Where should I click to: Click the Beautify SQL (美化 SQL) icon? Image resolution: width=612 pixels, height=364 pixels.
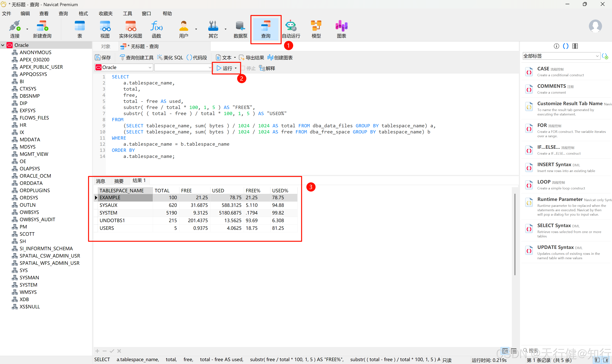pyautogui.click(x=160, y=57)
